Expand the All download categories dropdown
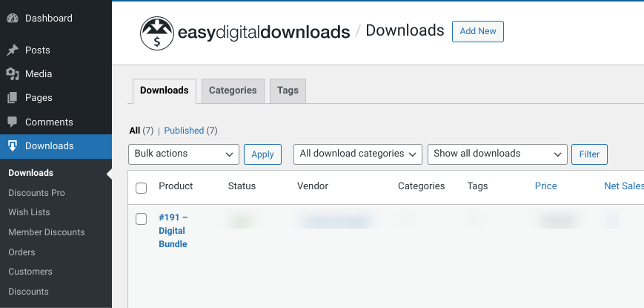Viewport: 644px width, 308px height. pyautogui.click(x=358, y=154)
